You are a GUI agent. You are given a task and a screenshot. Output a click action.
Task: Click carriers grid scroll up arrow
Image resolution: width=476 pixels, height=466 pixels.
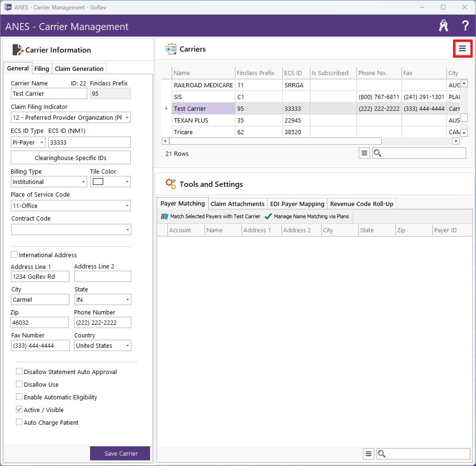coord(464,83)
